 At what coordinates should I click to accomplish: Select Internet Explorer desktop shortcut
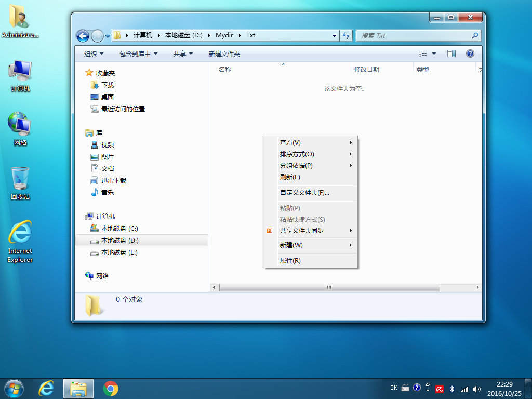(x=20, y=242)
